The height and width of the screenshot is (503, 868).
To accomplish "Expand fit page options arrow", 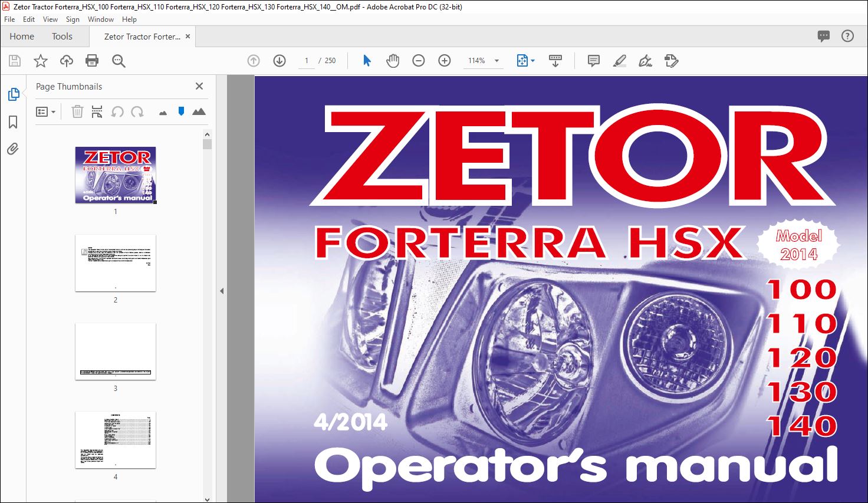I will click(x=532, y=61).
